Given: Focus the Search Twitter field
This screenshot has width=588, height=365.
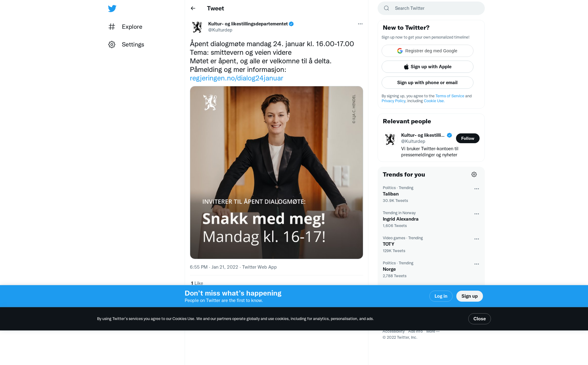Looking at the screenshot, I should point(435,8).
